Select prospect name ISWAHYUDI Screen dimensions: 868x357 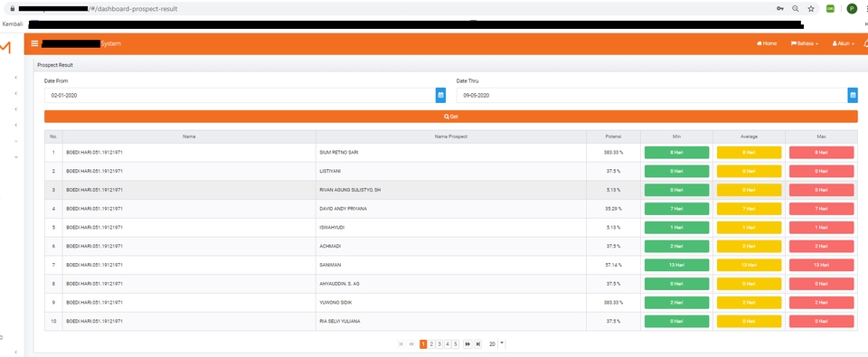click(x=332, y=228)
